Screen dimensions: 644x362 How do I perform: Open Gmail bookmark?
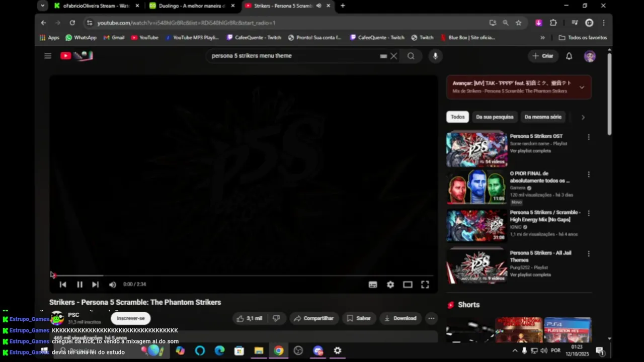point(114,38)
